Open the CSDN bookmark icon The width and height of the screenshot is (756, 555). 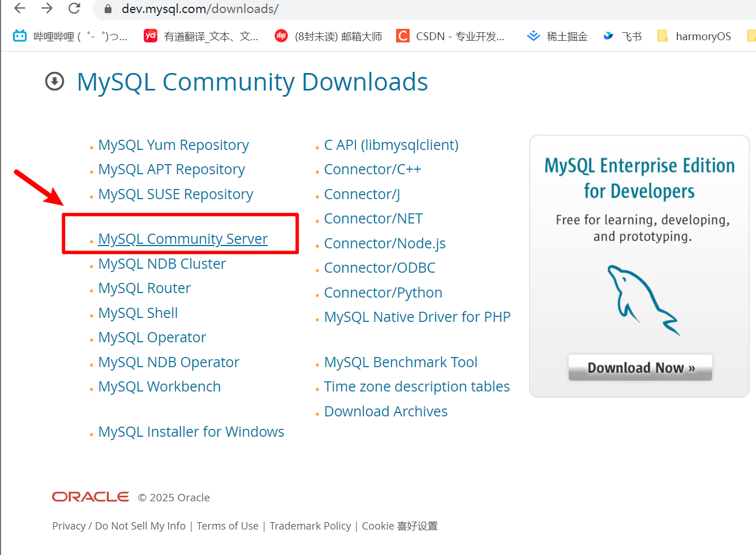(x=402, y=36)
